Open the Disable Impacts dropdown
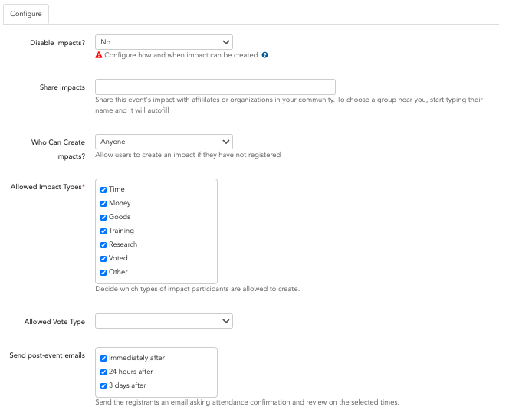 [164, 42]
